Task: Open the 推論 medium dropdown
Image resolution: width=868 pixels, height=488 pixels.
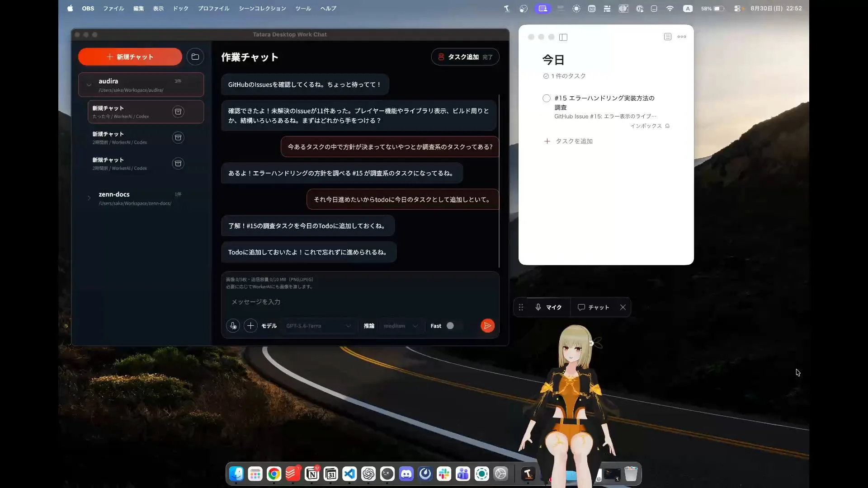Action: pyautogui.click(x=401, y=326)
